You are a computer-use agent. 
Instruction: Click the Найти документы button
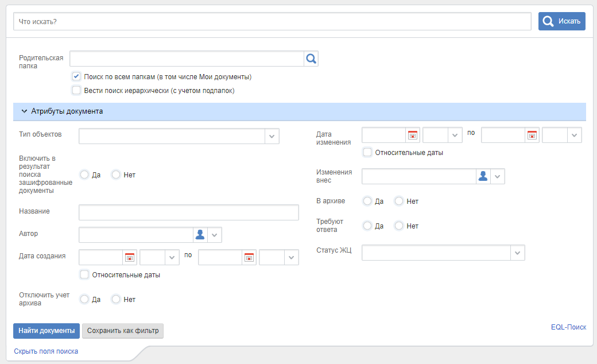click(46, 331)
